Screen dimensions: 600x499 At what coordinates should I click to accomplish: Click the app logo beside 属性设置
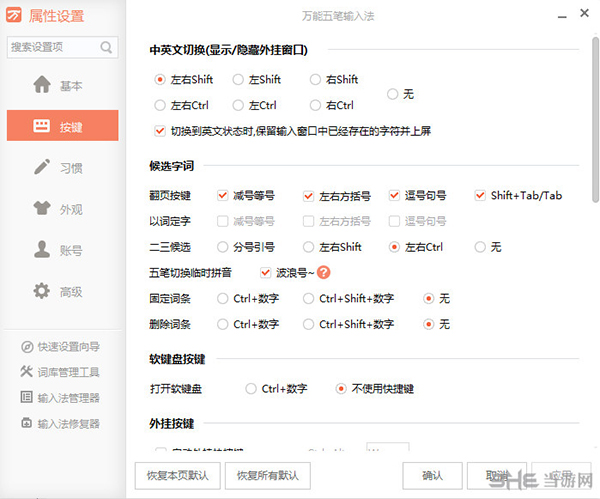[14, 15]
